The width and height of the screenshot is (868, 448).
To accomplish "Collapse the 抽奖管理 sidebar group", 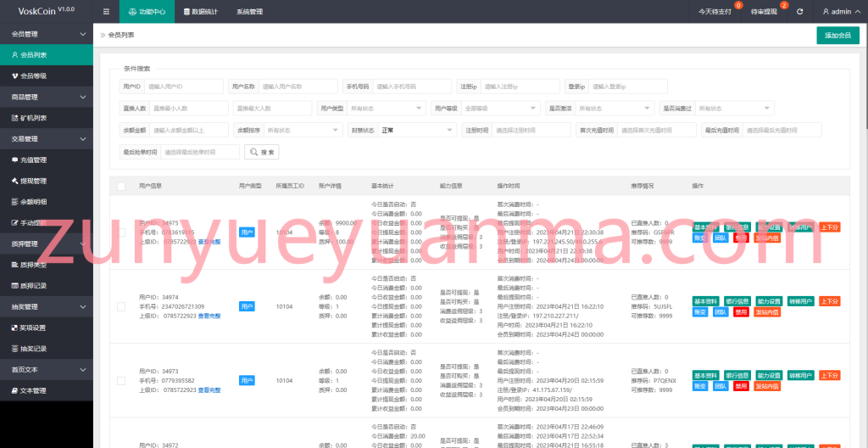I will click(x=47, y=306).
